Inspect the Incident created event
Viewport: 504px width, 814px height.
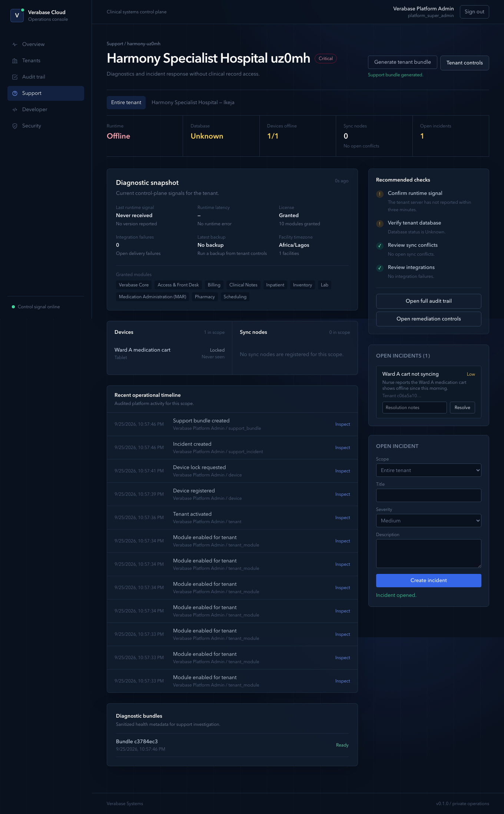(342, 448)
